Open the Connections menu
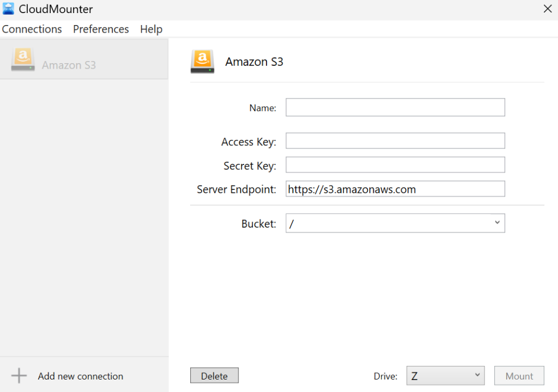Viewport: 558px width, 392px height. [32, 29]
